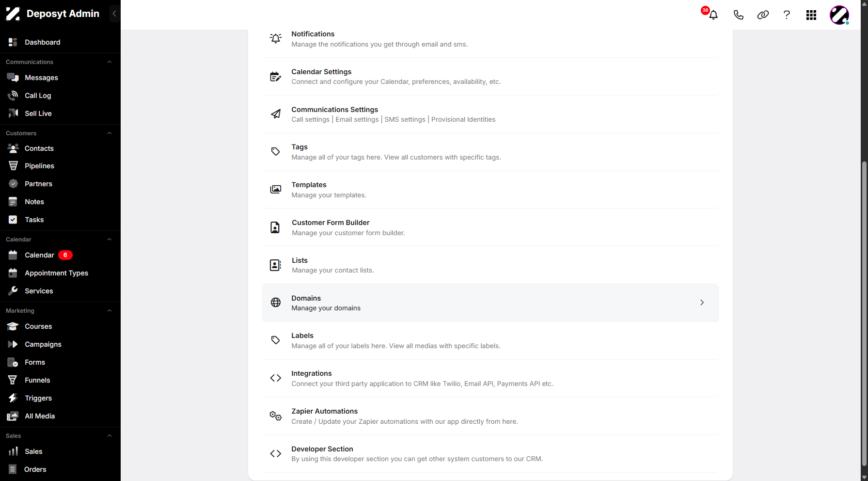The width and height of the screenshot is (868, 481).
Task: Click the Zapier Automations gears icon
Action: click(276, 416)
